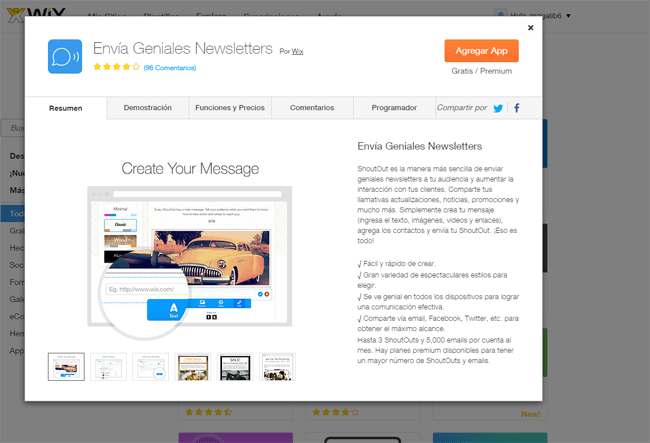Select the sixth newsletter thumbnail

(x=277, y=367)
